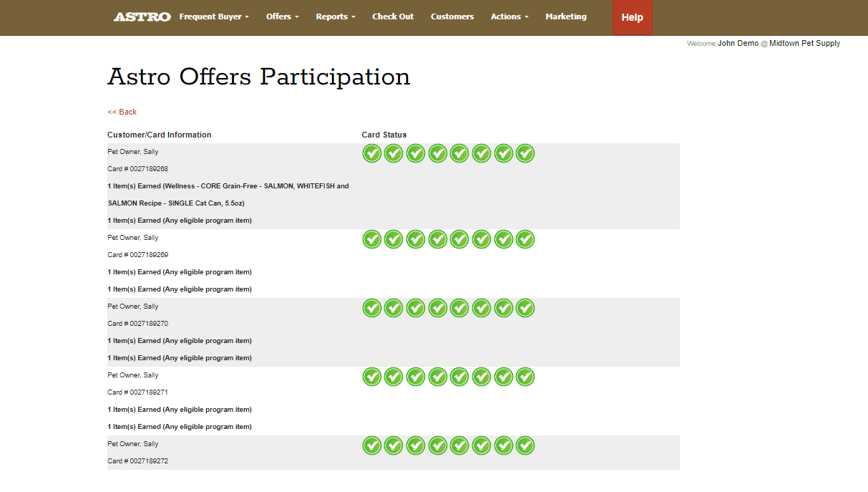
Task: Click the red Help button
Action: 632,17
